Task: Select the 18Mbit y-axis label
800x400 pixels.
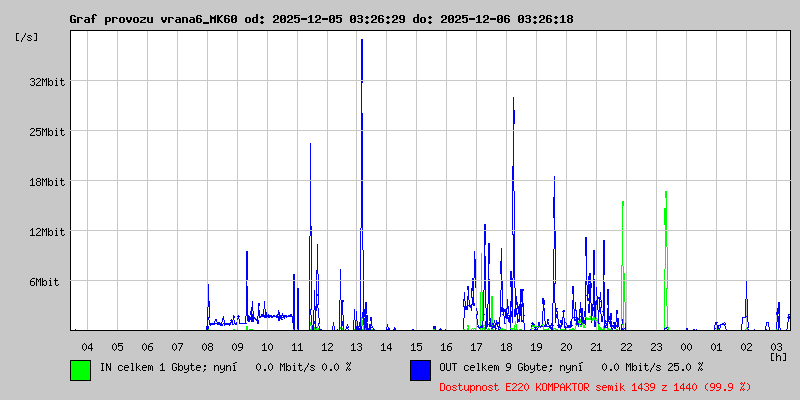Action: point(46,182)
